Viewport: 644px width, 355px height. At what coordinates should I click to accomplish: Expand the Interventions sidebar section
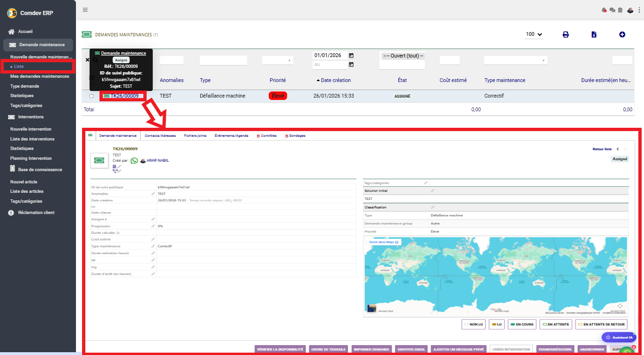(31, 117)
